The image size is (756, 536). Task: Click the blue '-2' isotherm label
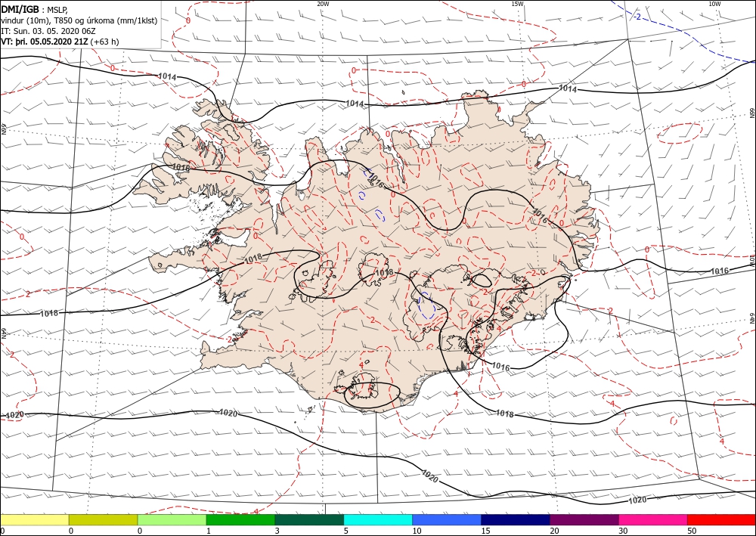pos(637,17)
